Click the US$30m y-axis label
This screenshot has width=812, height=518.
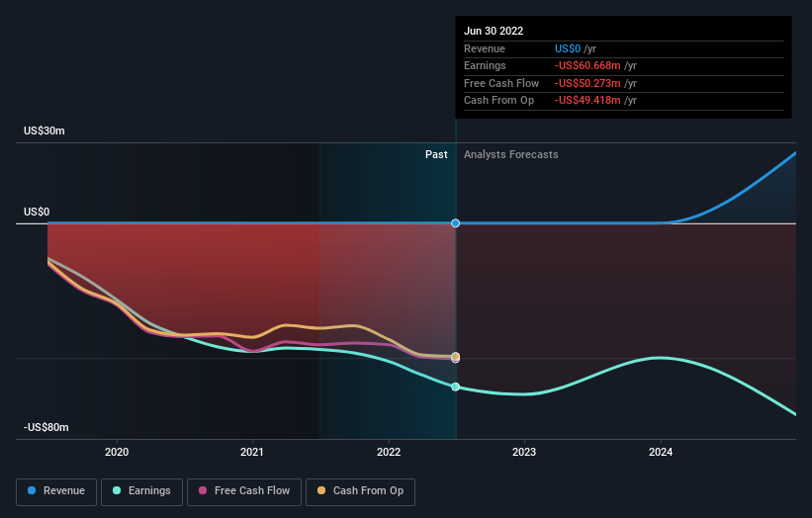click(x=45, y=130)
